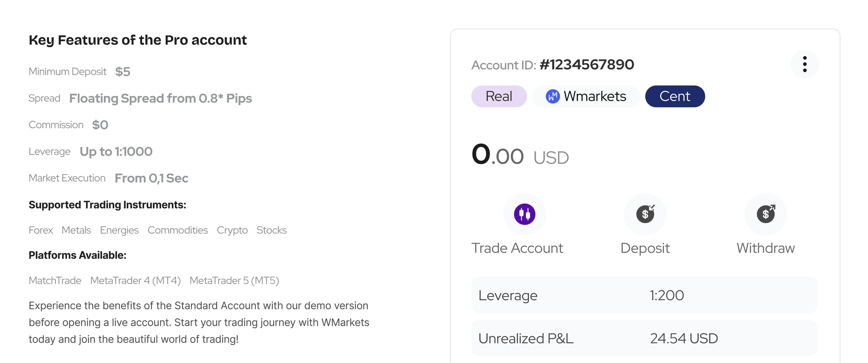
Task: Click the 0.00 USD balance display
Action: (520, 156)
